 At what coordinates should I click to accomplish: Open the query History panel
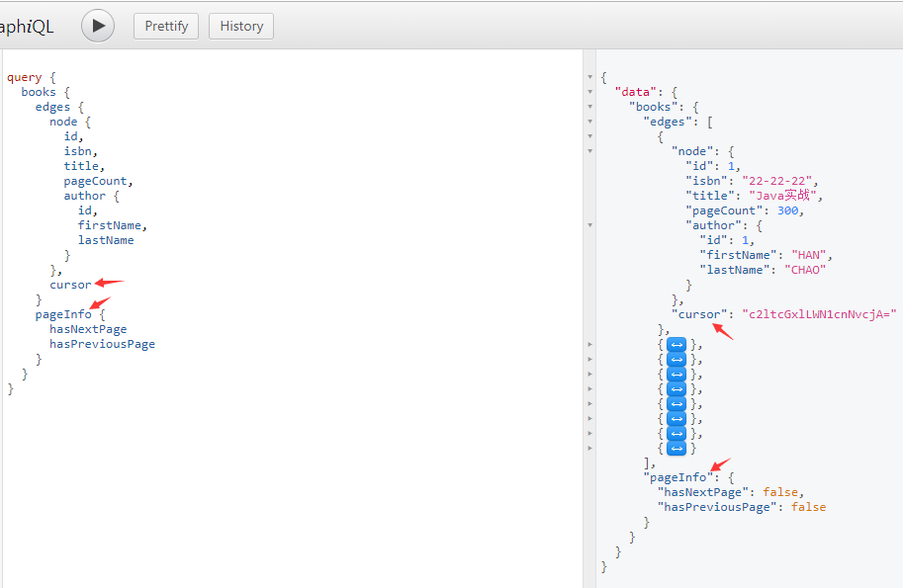pyautogui.click(x=240, y=26)
